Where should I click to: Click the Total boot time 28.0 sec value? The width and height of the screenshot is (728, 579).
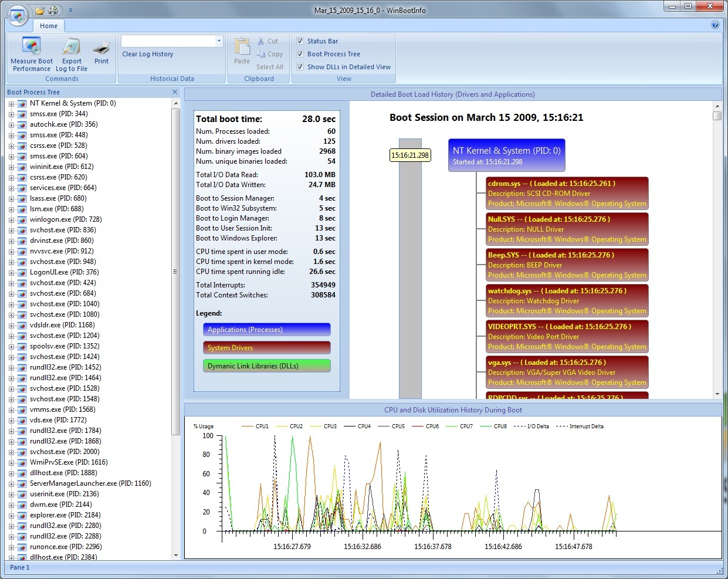point(319,119)
